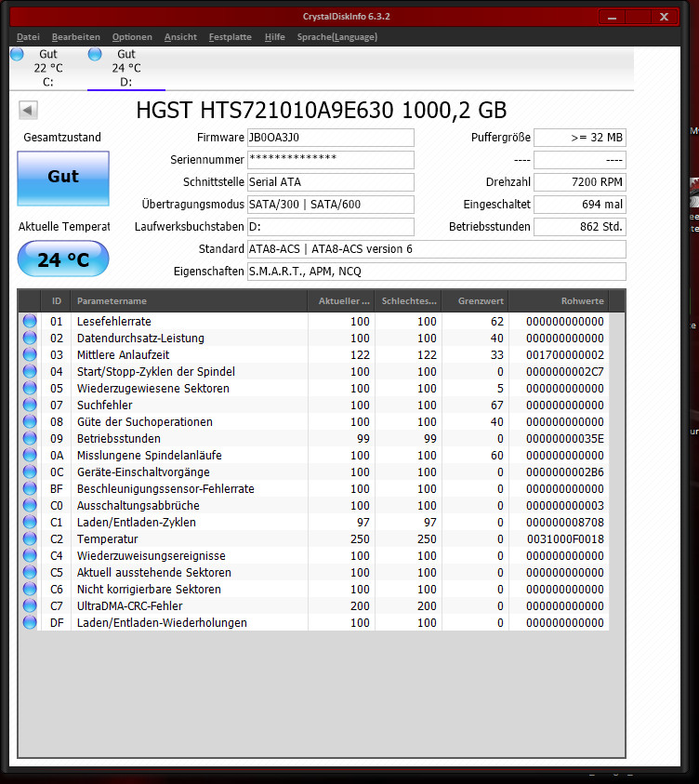
Task: Click status orb of Aktuell ausstehende Sektoren row
Action: [30, 573]
